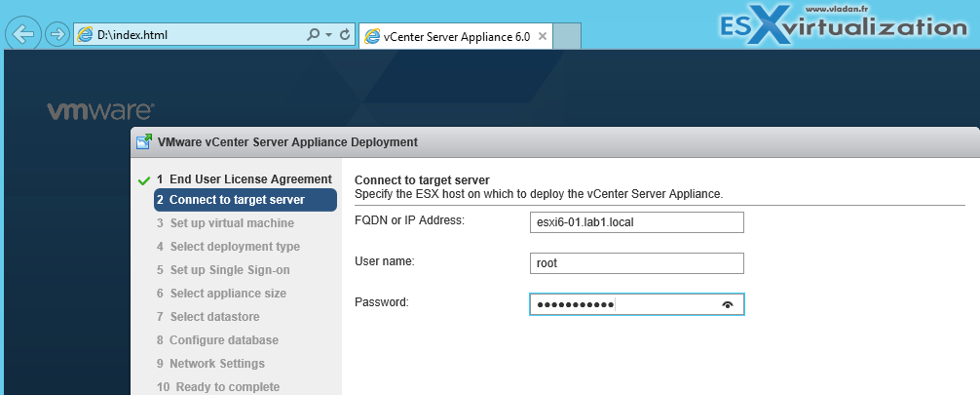Select step 6 Select appliance size

221,293
